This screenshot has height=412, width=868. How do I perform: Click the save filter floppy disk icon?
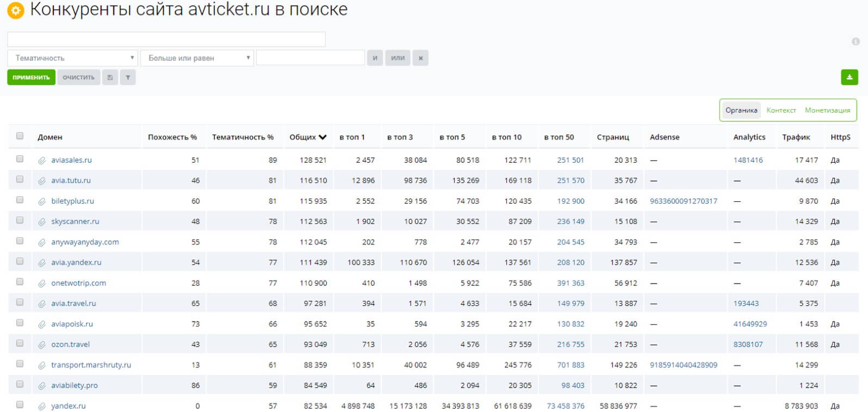pyautogui.click(x=110, y=77)
